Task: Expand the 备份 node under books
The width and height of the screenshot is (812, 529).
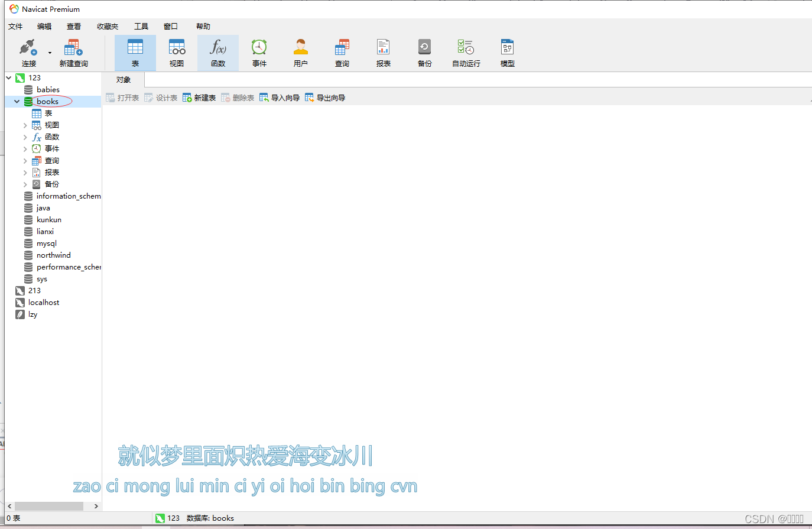Action: point(25,184)
